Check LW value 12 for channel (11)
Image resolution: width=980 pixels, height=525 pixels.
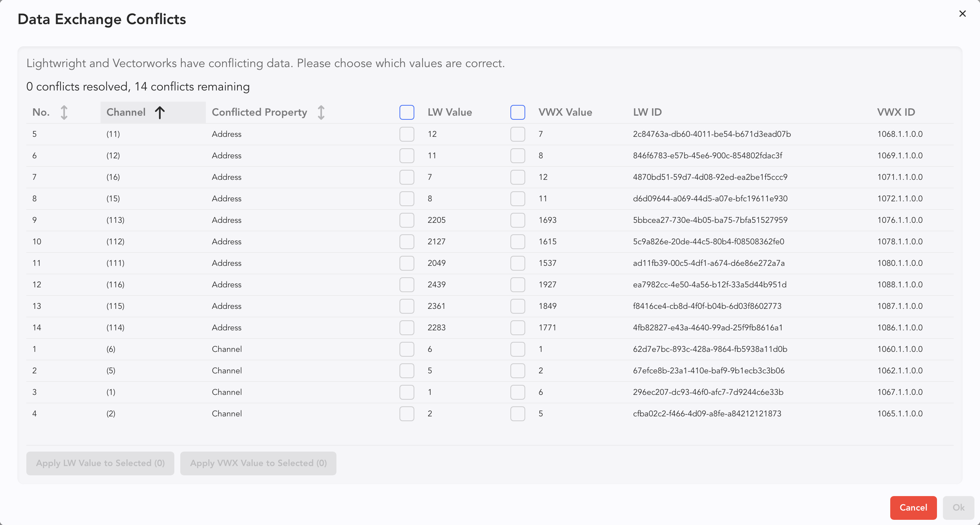coord(407,134)
